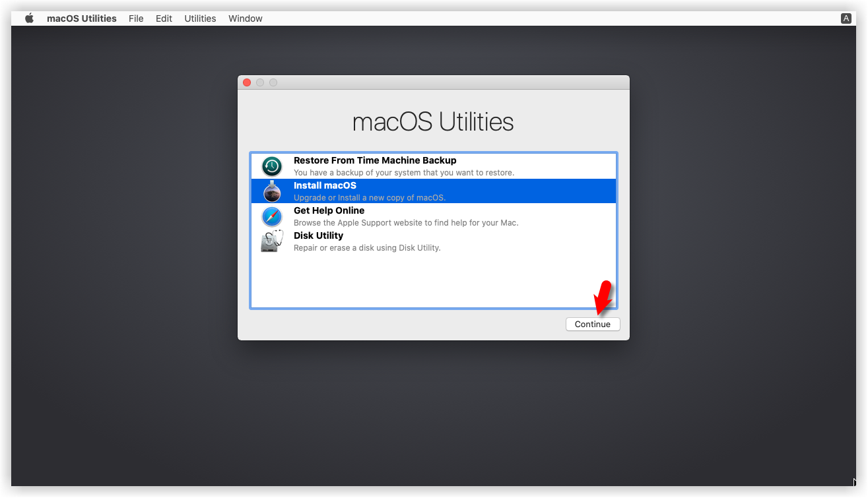Screen dimensions: 868x498
Task: Close the macOS Utilities window with red button
Action: tap(247, 82)
